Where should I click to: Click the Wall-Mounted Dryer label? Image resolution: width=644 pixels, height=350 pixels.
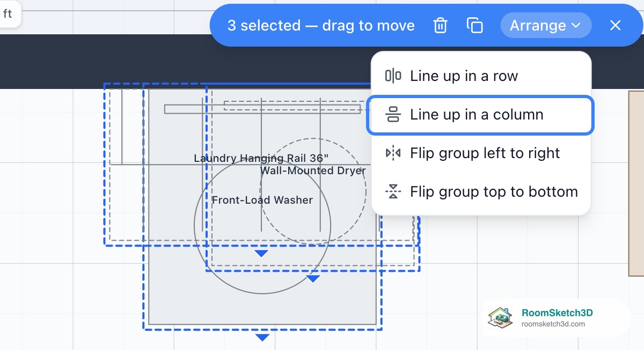[x=313, y=170]
